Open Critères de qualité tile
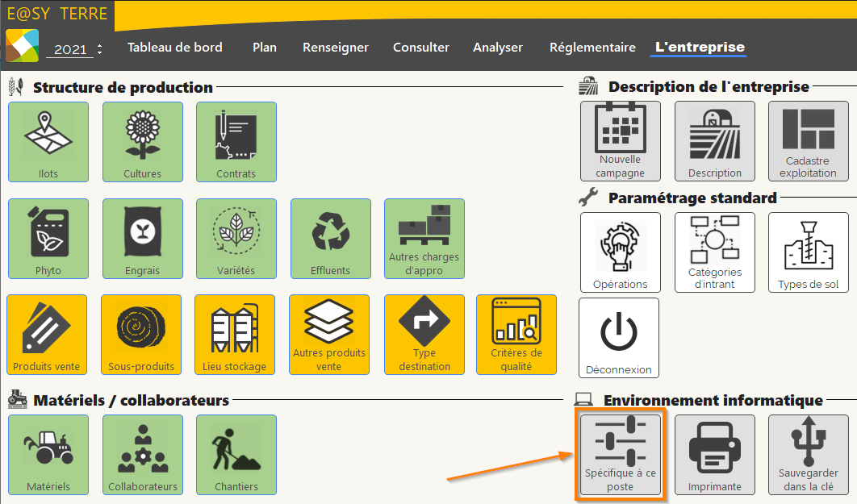This screenshot has height=504, width=857. 516,335
